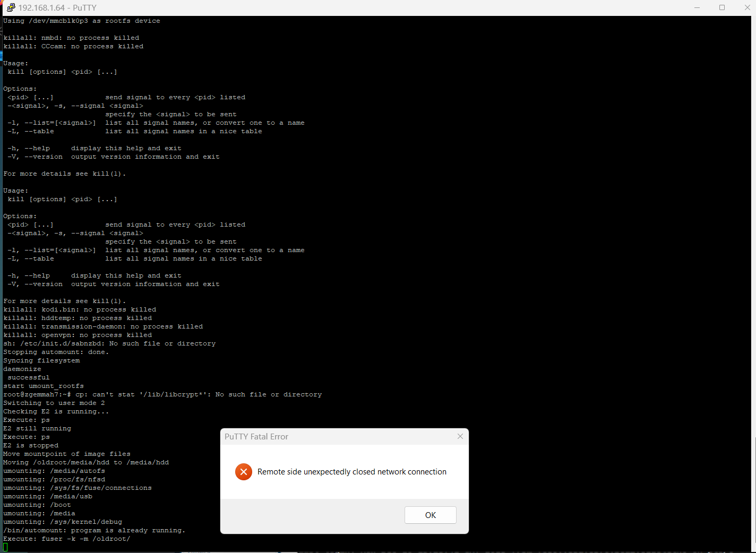Click the red error icon in the dialog
The width and height of the screenshot is (756, 553).
pos(244,471)
